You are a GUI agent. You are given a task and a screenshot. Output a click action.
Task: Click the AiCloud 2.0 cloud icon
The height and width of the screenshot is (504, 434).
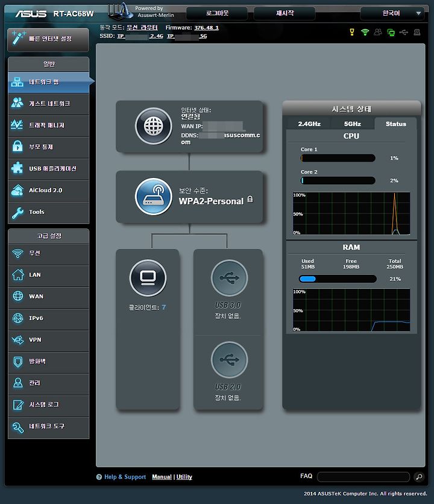pyautogui.click(x=17, y=190)
